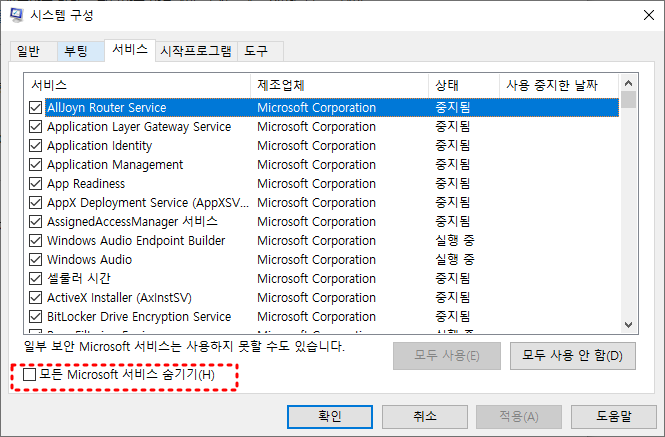
Task: Select the 셀룰러 시간 row name
Action: coord(78,279)
